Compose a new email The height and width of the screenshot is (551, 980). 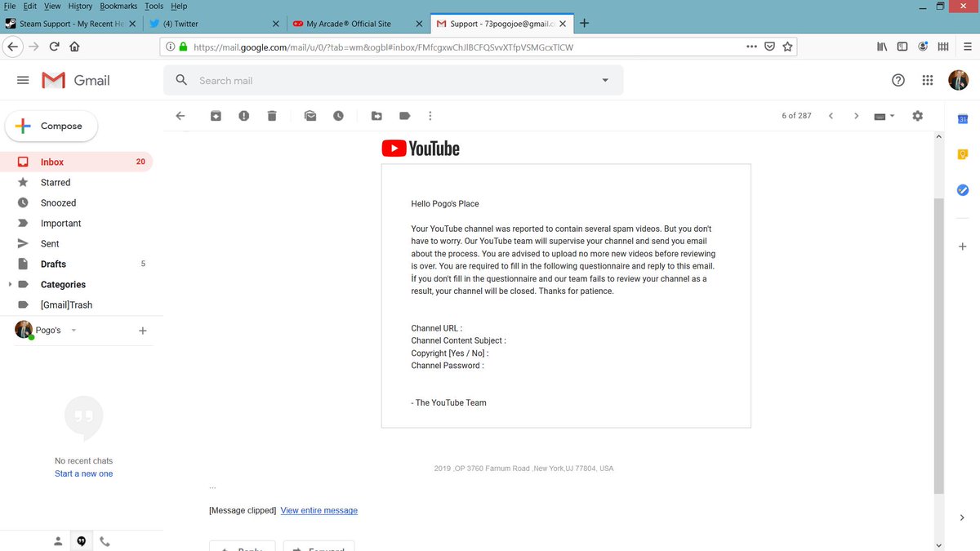(x=51, y=126)
